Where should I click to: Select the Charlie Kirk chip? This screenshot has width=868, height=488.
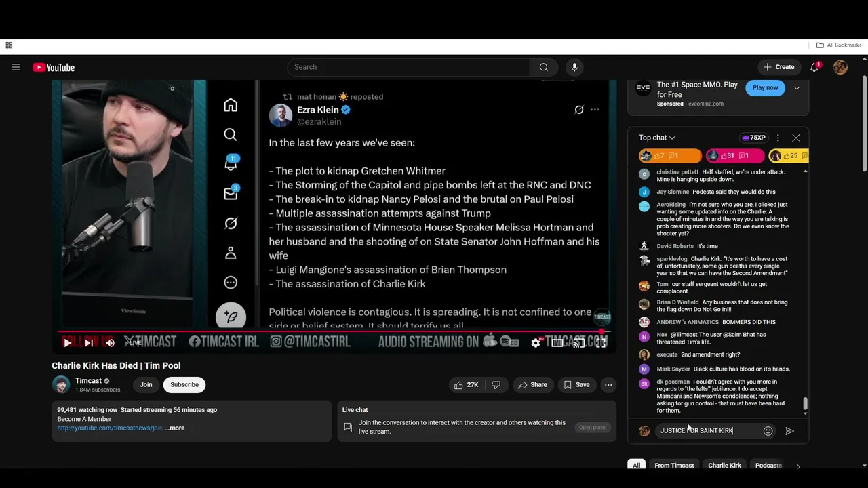(x=724, y=466)
